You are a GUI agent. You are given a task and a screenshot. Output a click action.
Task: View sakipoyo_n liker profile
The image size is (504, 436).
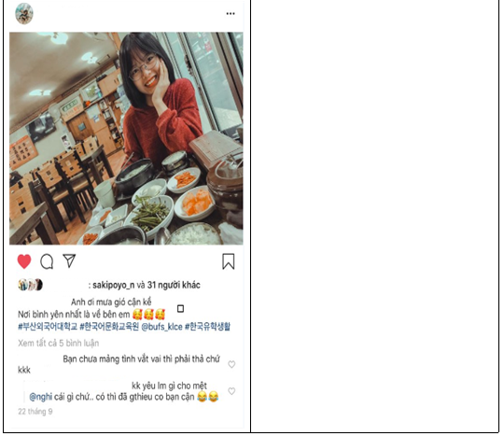pos(114,285)
